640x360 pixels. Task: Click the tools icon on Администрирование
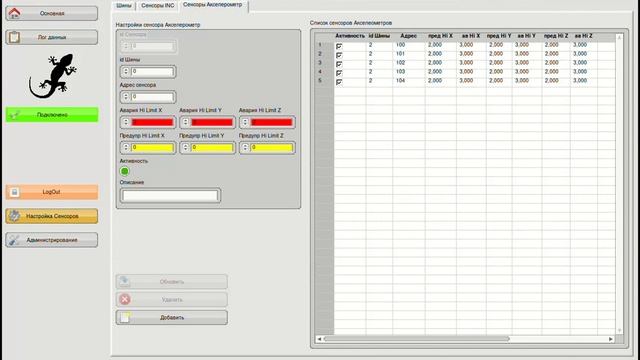(14, 240)
